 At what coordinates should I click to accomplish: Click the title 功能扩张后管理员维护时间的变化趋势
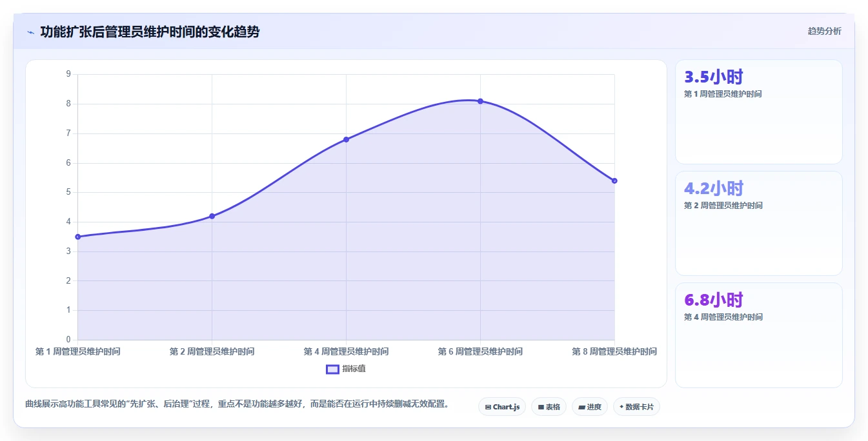tap(150, 32)
